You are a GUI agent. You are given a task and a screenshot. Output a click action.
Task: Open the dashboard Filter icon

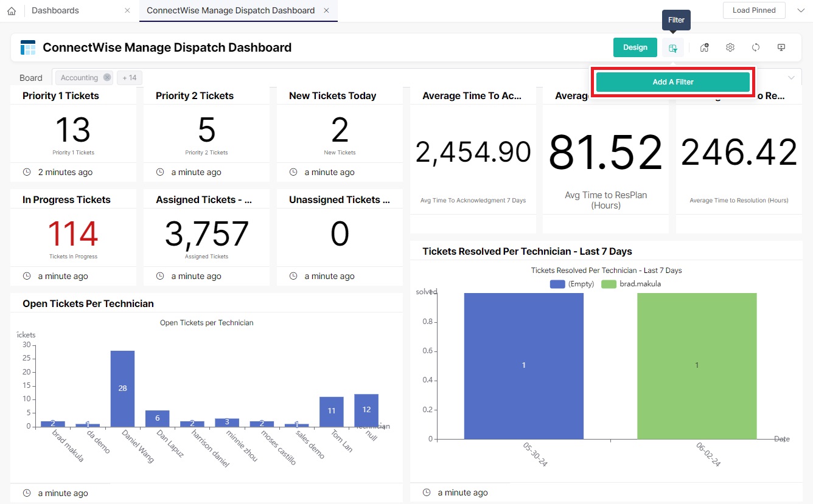pyautogui.click(x=672, y=47)
